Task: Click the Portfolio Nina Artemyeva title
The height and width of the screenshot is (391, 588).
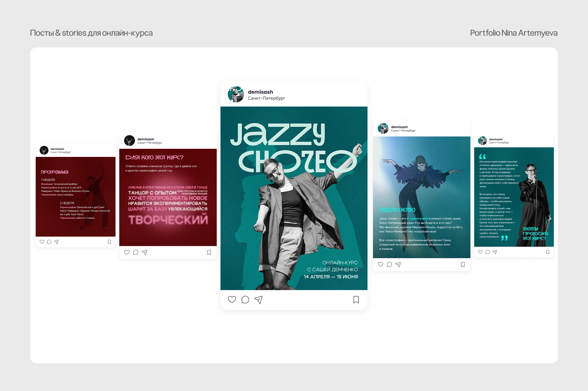Action: click(x=514, y=33)
